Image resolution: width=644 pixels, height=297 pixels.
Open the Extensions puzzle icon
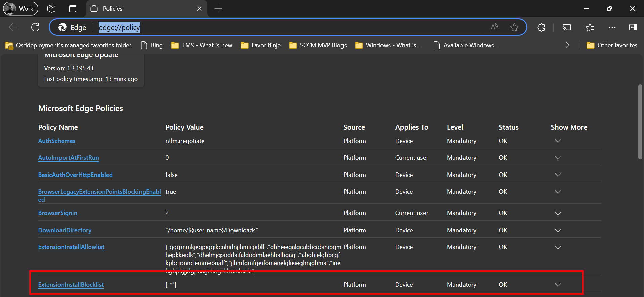coord(541,28)
